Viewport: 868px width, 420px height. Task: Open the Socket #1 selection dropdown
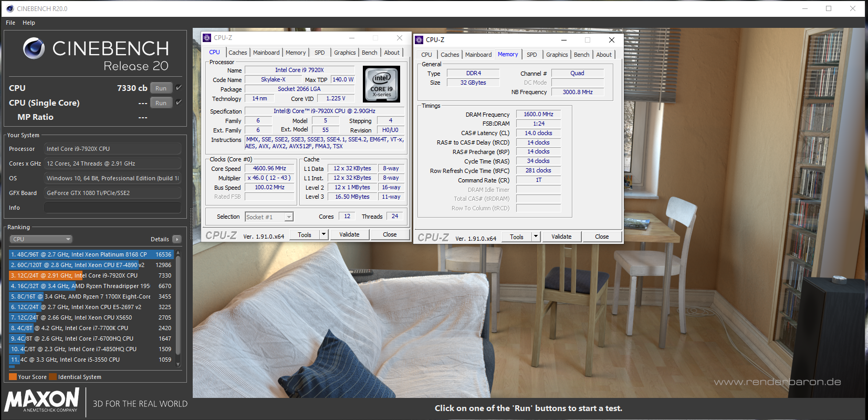[x=269, y=217]
